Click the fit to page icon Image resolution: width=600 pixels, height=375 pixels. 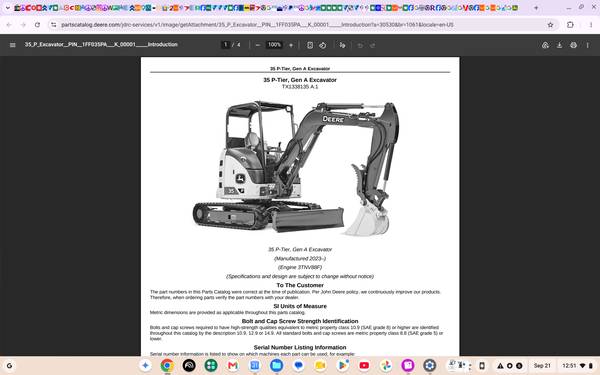(x=310, y=45)
